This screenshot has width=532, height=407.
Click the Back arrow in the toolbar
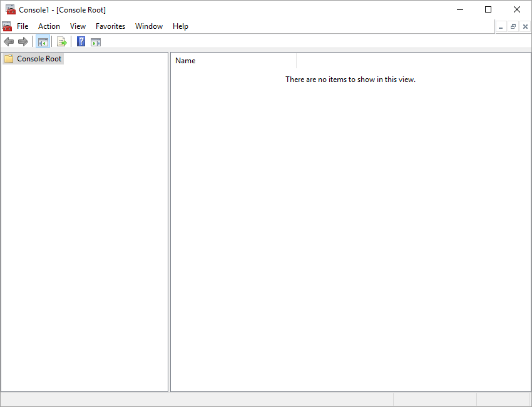point(9,42)
